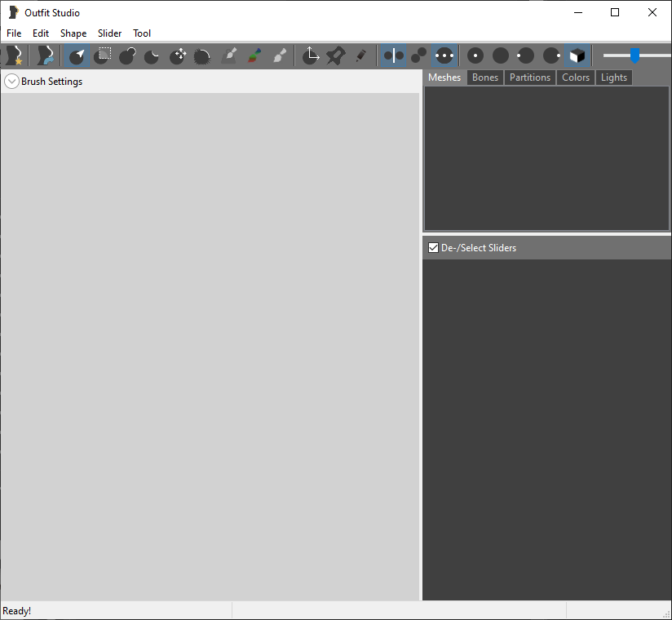
Task: Switch to the Lights tab
Action: click(614, 77)
